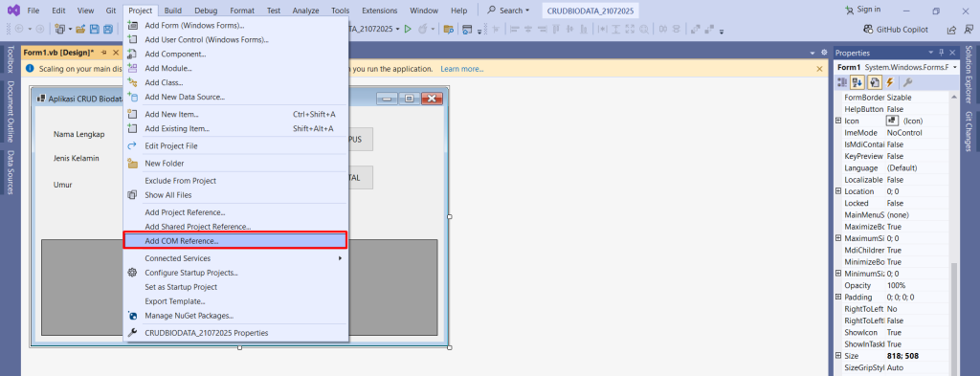Click the Hot Reload flame icon

423,29
